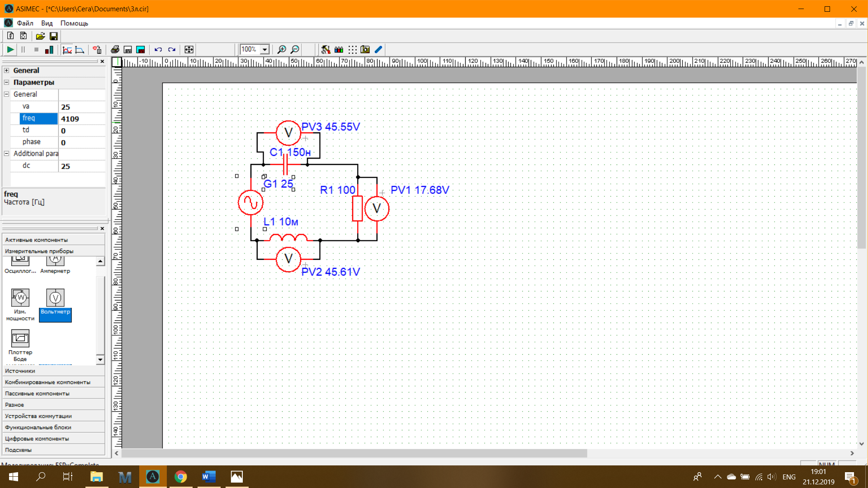The height and width of the screenshot is (488, 868).
Task: Collapse the Параметры section
Action: [6, 82]
